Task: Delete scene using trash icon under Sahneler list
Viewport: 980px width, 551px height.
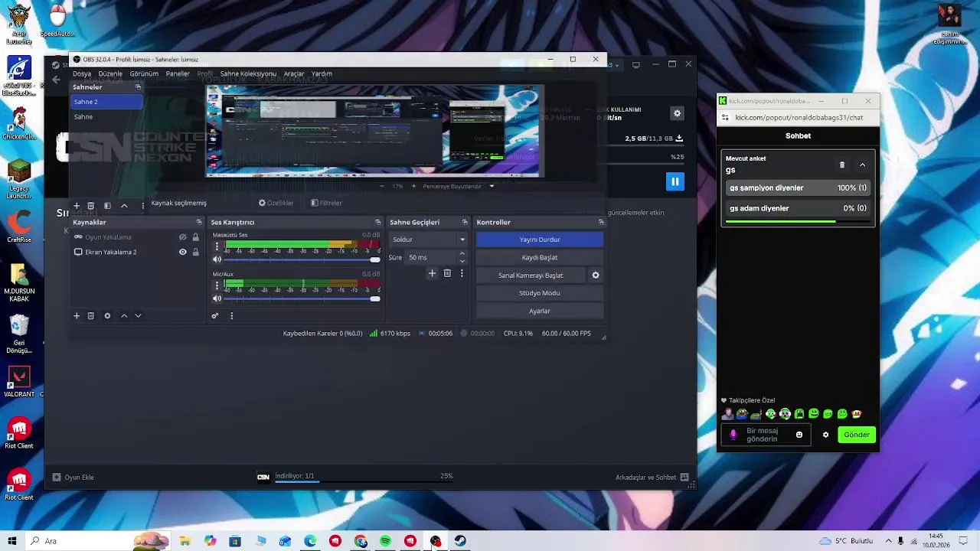Action: tap(90, 206)
